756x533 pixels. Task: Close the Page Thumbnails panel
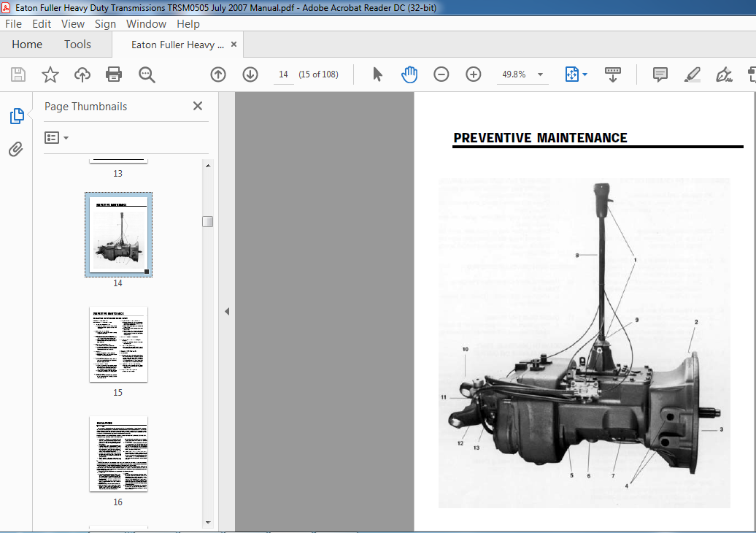click(x=198, y=106)
